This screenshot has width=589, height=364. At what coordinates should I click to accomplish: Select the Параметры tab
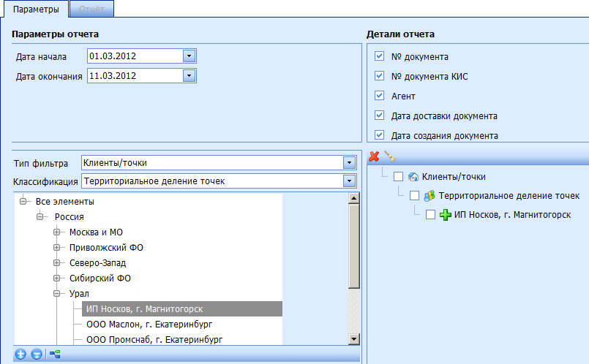(35, 8)
